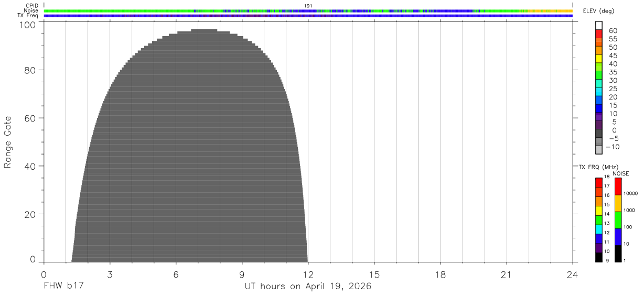Image resolution: width=644 pixels, height=297 pixels.
Task: Click the '20' tick on Range Gate axis
Action: click(x=30, y=214)
